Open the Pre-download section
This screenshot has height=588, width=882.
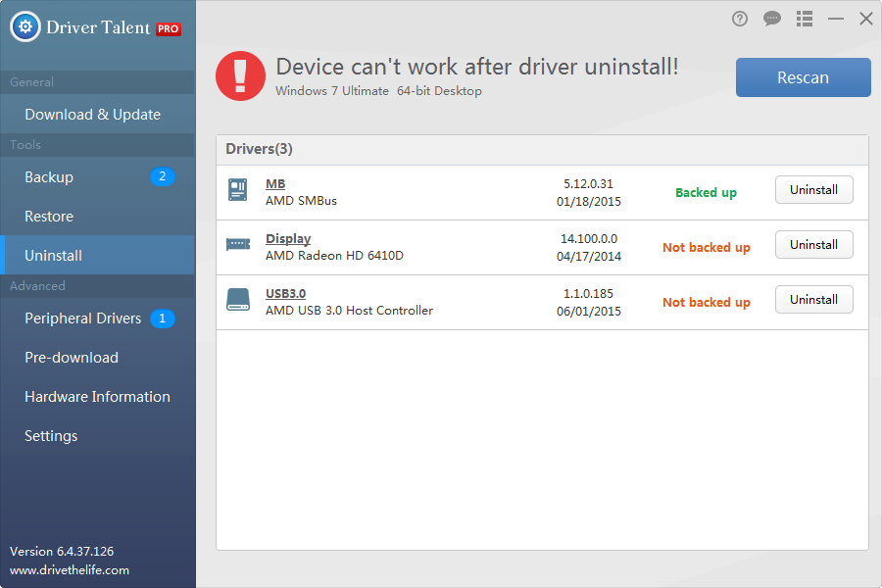point(98,358)
